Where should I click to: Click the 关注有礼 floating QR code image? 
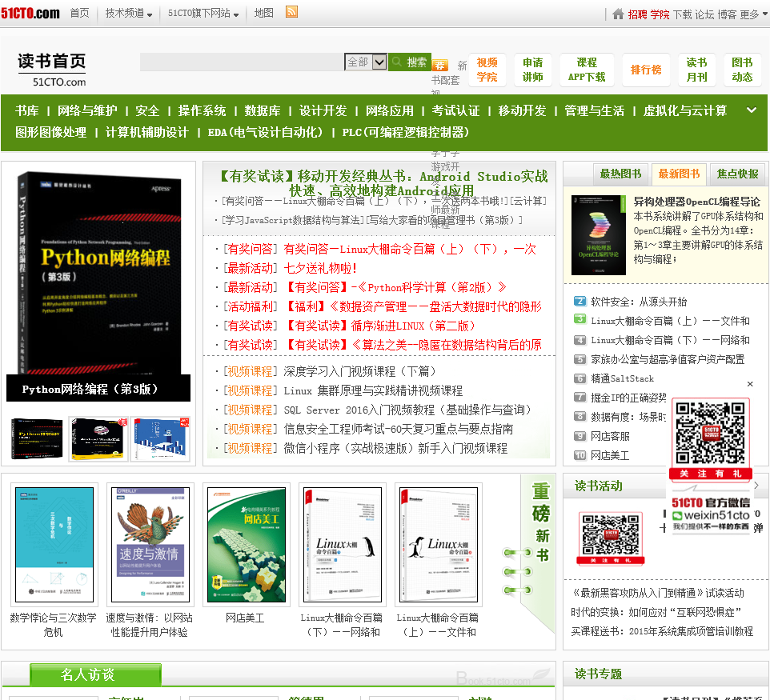pyautogui.click(x=711, y=438)
